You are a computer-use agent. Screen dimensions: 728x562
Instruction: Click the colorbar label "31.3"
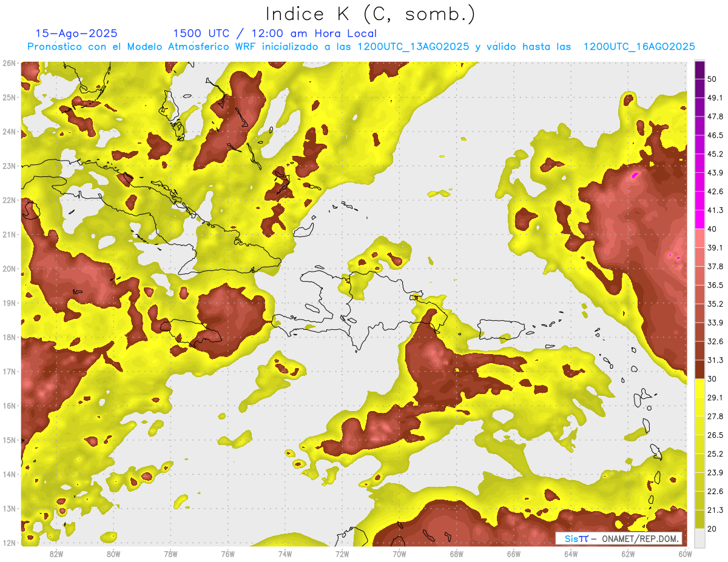(715, 360)
